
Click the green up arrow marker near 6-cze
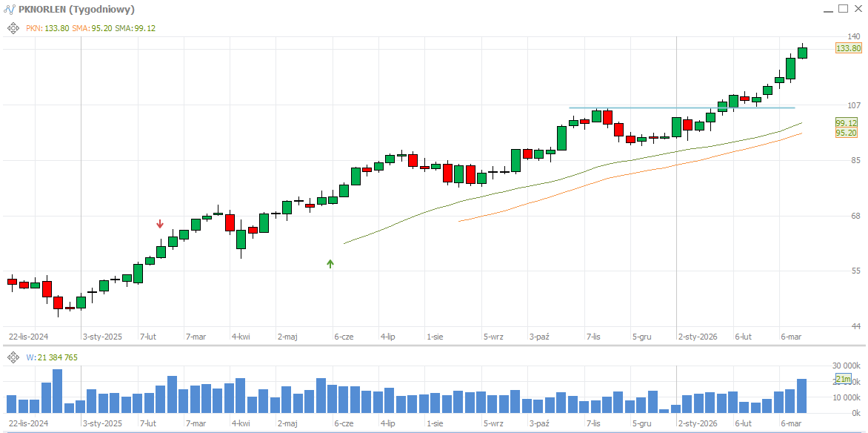tap(330, 264)
